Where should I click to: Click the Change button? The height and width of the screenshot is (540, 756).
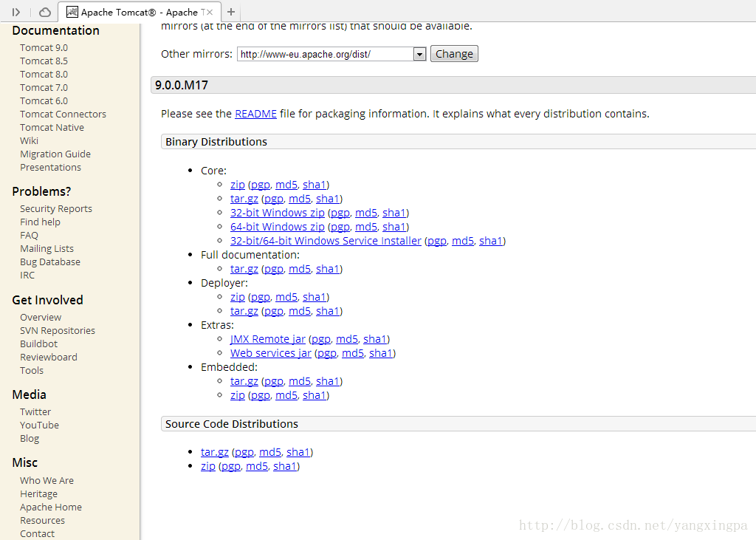(x=454, y=53)
